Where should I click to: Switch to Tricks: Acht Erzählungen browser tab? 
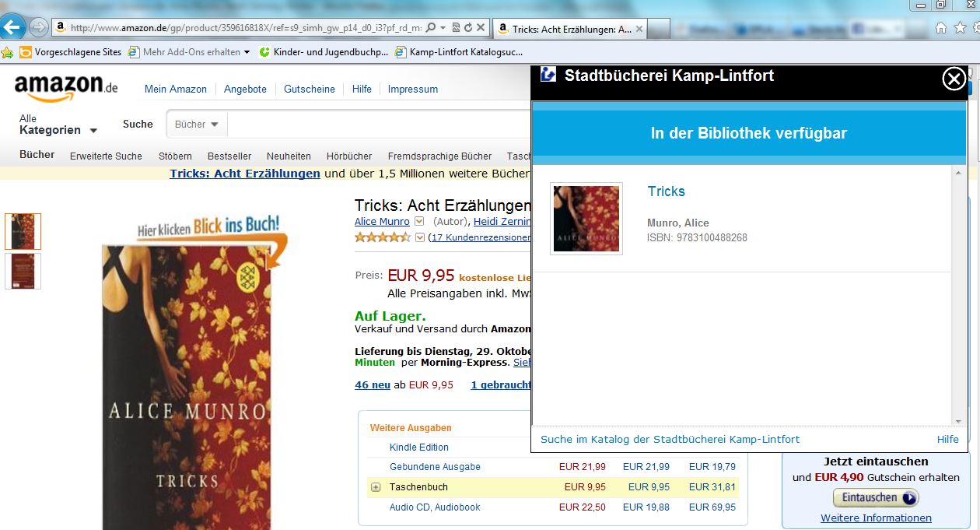pos(570,29)
